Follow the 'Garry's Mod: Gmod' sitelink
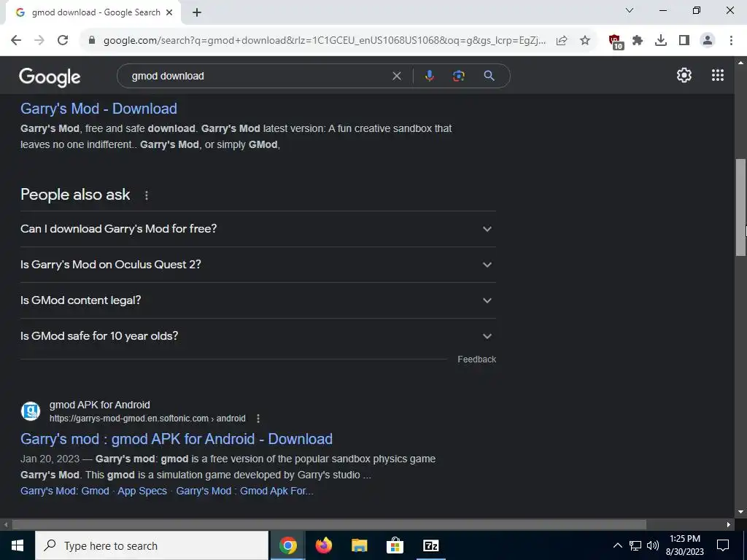 coord(65,491)
